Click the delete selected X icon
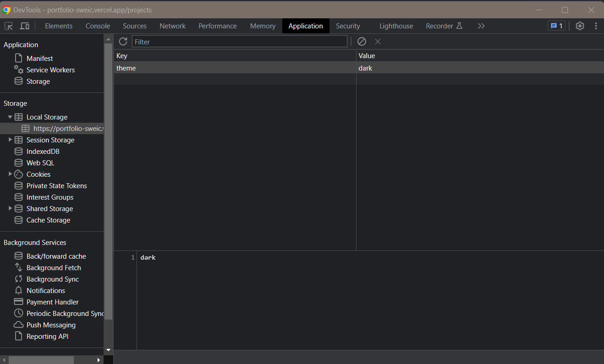This screenshot has height=364, width=604. pyautogui.click(x=378, y=42)
